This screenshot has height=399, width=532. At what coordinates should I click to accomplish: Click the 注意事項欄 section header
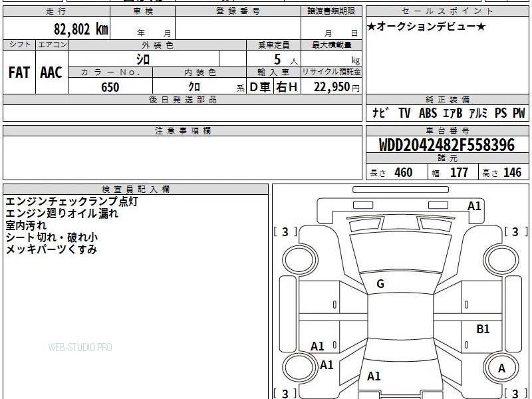[x=182, y=131]
